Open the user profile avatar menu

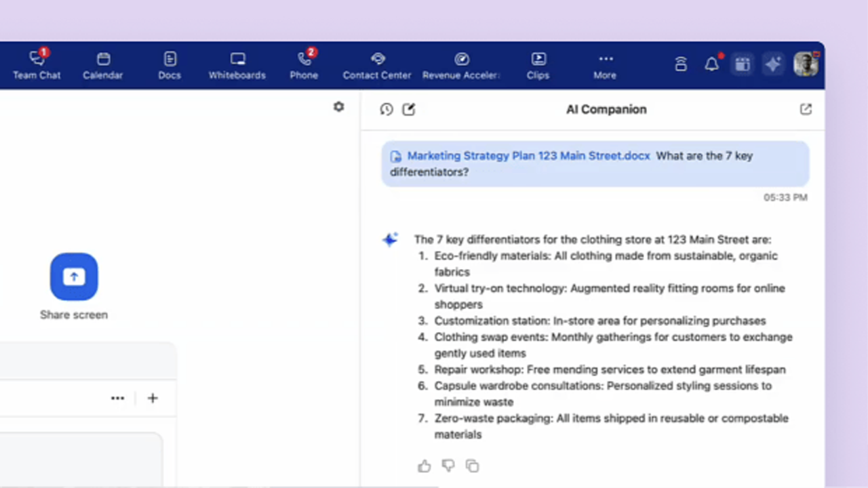pyautogui.click(x=806, y=64)
